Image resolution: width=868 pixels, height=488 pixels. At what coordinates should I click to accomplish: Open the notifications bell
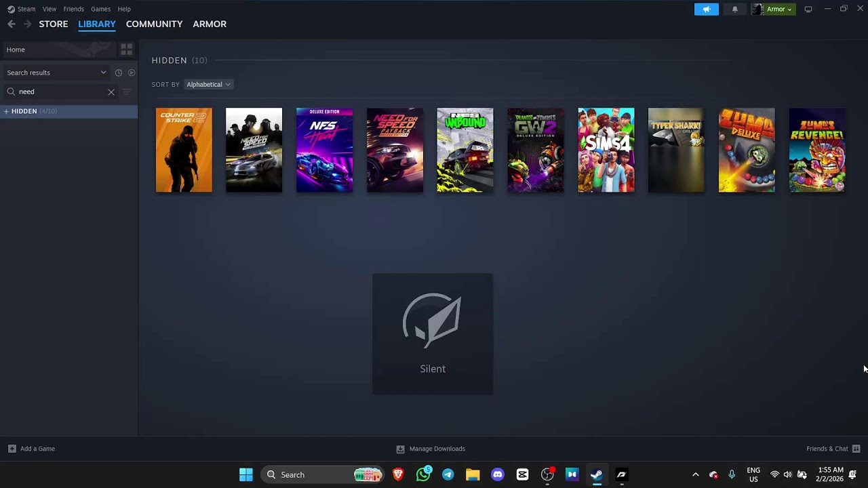pos(734,9)
